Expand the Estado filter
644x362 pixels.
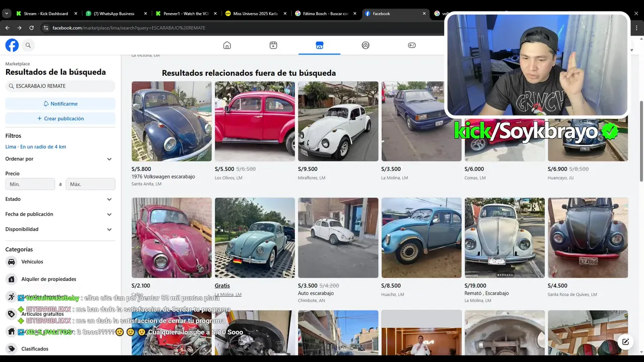coord(60,199)
